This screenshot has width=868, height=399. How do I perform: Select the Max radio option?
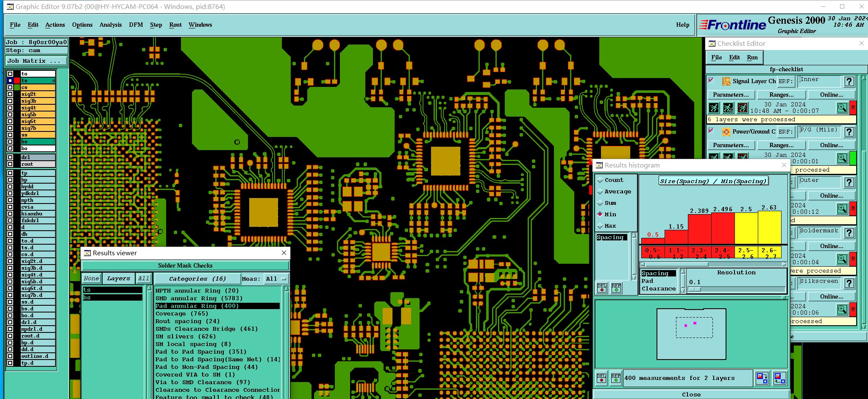click(x=600, y=226)
